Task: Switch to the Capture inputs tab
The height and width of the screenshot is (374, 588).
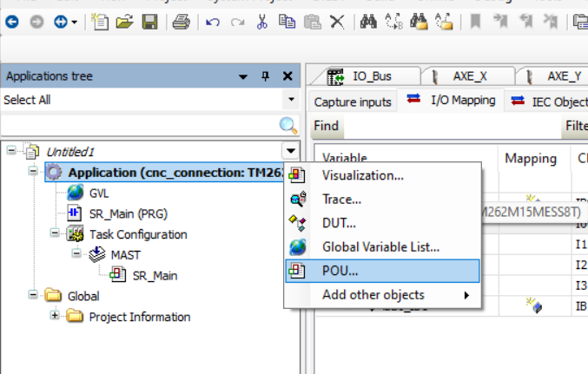Action: click(x=353, y=102)
